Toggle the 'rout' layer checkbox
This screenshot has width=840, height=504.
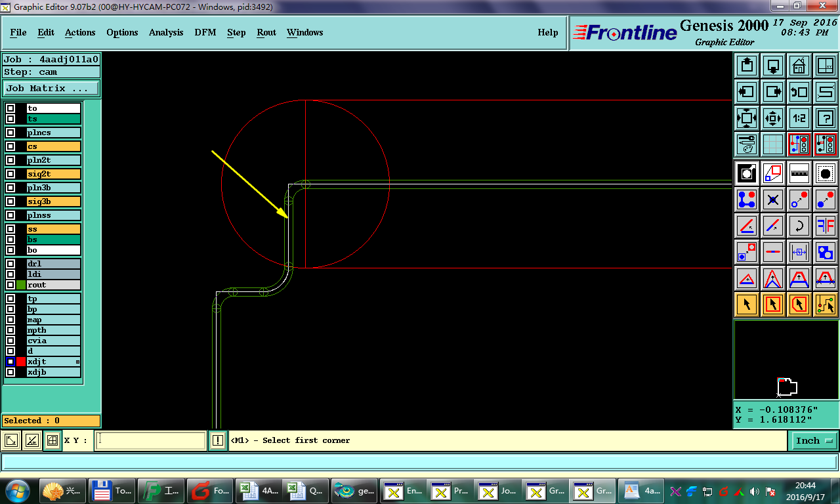pos(10,285)
